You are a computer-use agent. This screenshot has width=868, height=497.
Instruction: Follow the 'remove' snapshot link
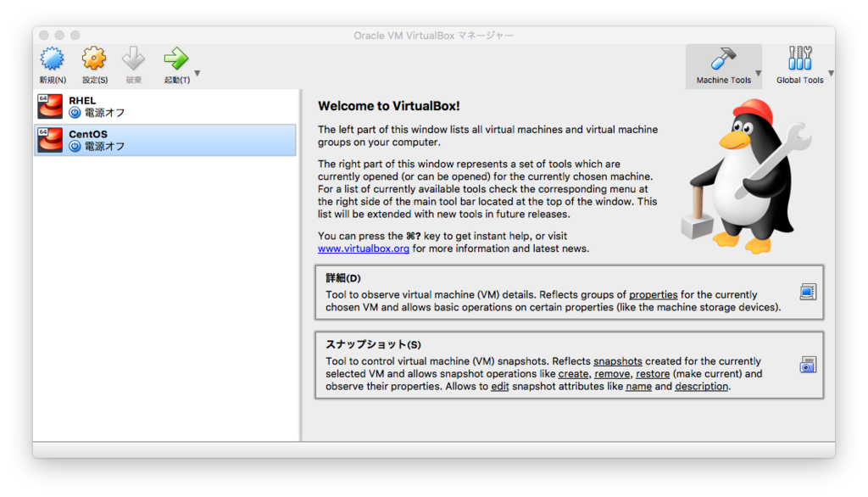pyautogui.click(x=612, y=374)
